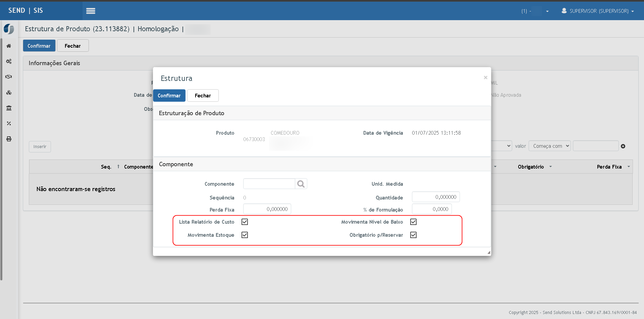Click 'Não encontraram-se registros' message
This screenshot has width=644, height=319.
[x=76, y=189]
